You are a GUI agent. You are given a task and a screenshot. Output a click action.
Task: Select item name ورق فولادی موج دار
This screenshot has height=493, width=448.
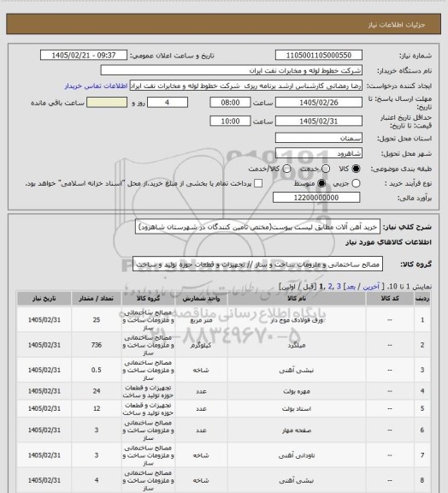click(x=297, y=320)
